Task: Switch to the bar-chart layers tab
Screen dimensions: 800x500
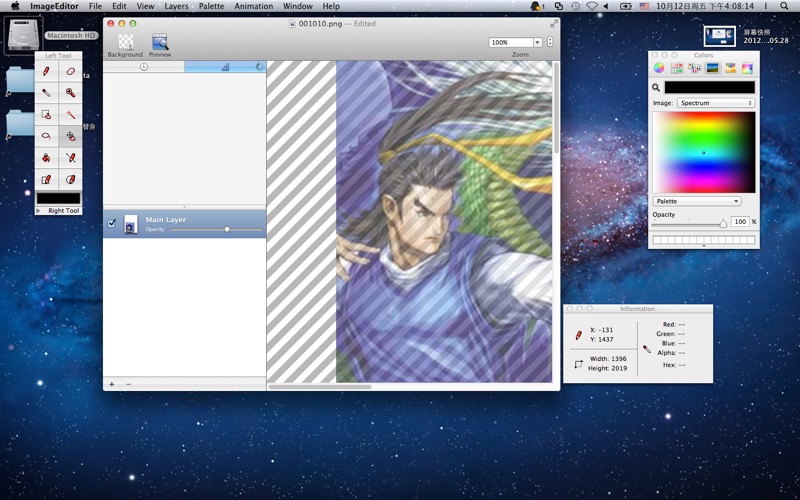Action: pyautogui.click(x=225, y=67)
